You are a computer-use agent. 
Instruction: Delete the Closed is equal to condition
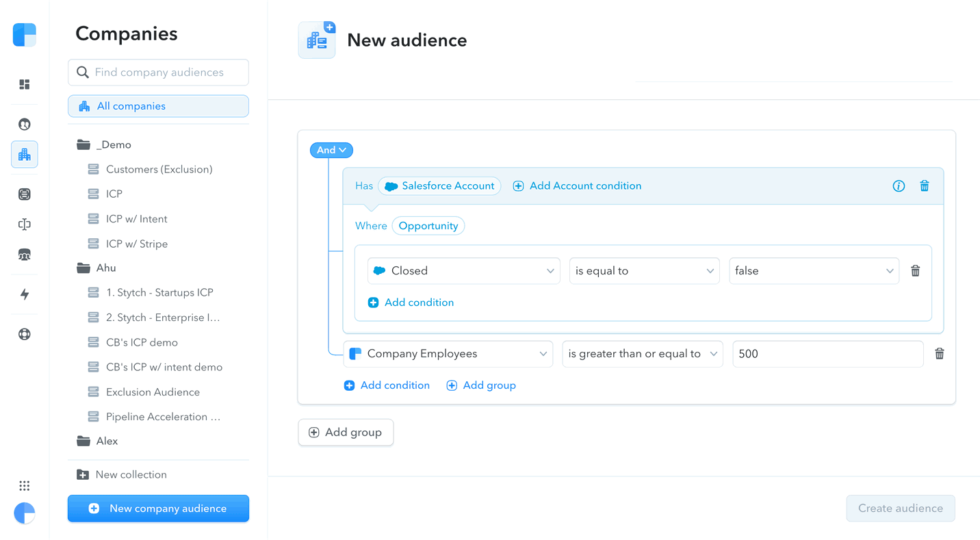(x=916, y=271)
